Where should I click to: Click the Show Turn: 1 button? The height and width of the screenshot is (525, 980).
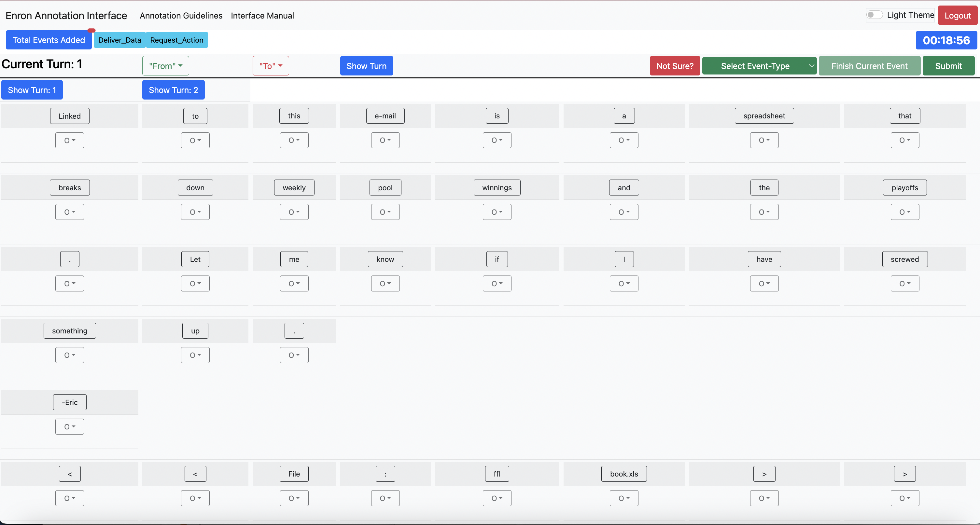point(32,90)
